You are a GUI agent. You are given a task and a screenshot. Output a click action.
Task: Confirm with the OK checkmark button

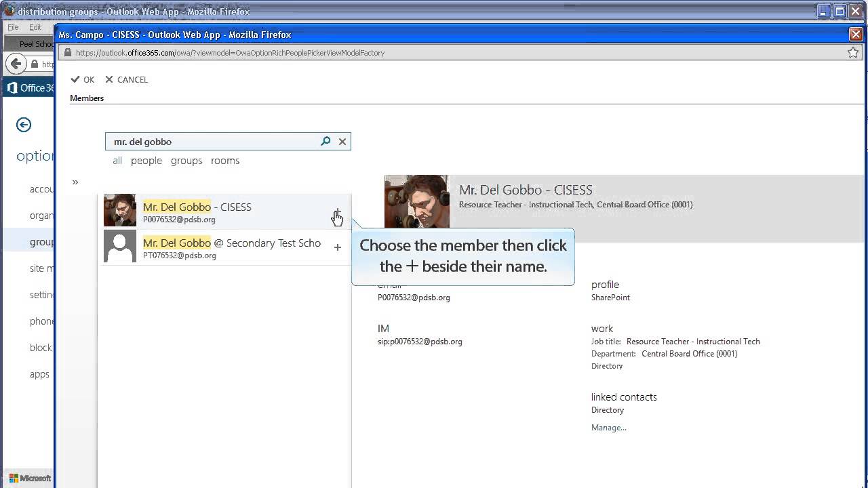tap(83, 79)
